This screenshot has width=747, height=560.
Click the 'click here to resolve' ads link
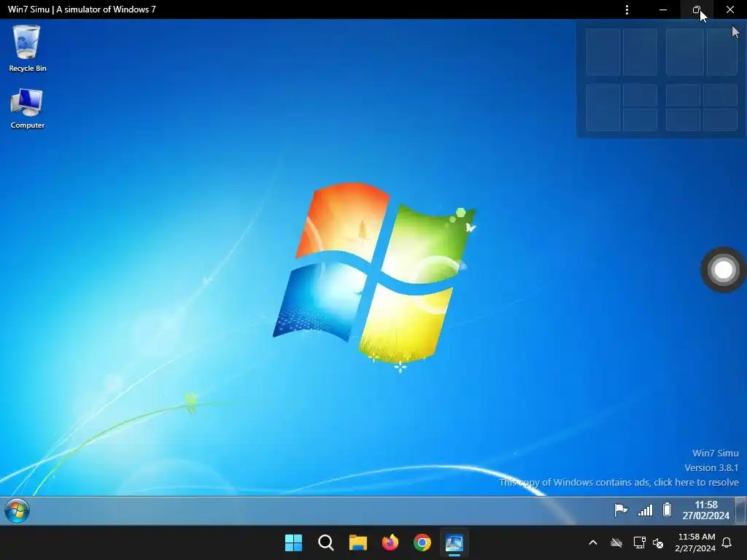tap(696, 483)
